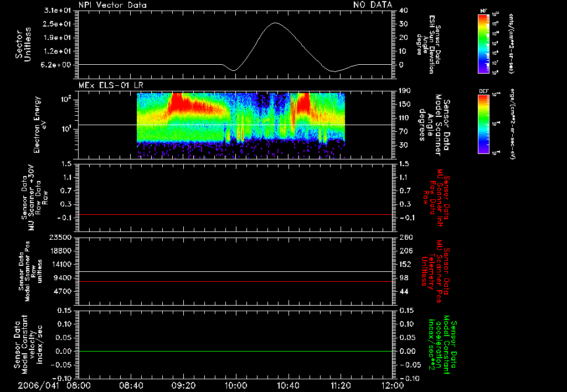Click the '09:20' time label
The height and width of the screenshot is (392, 567).
point(184,386)
